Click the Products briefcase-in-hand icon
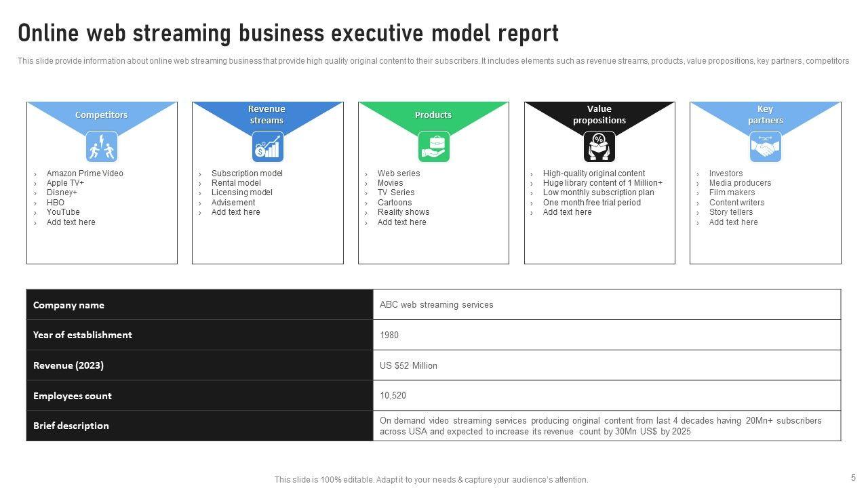Viewport: 868px width, 488px height. 433,147
